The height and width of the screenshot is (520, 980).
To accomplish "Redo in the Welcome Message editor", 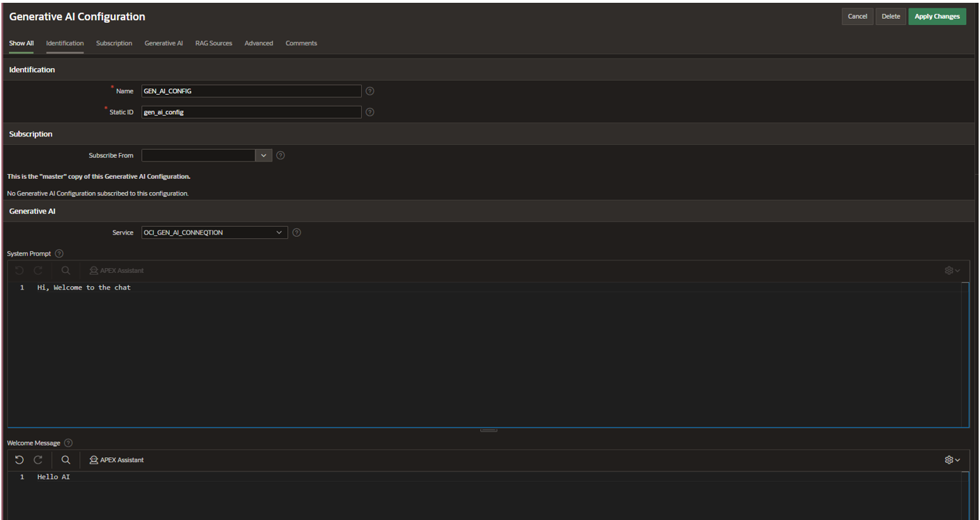I will [38, 460].
